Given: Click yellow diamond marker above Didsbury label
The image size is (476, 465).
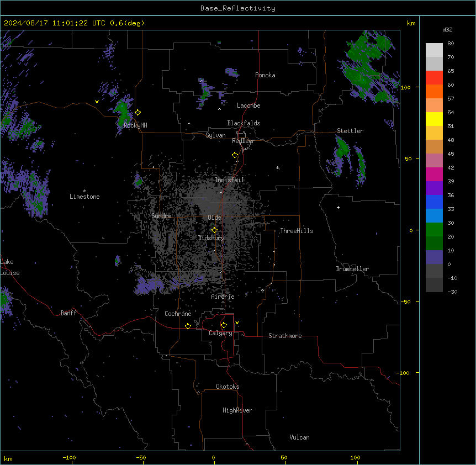Looking at the screenshot, I should [214, 230].
